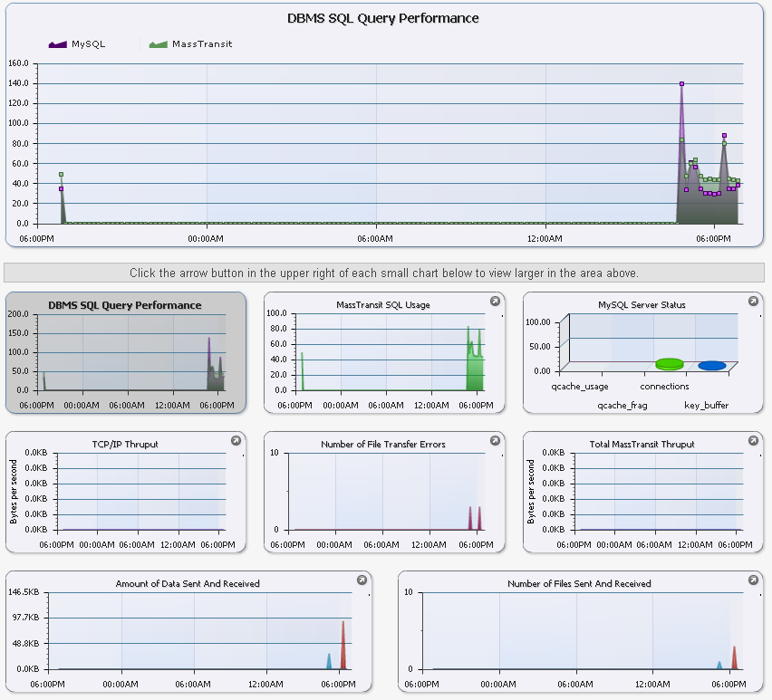Click the 48.8KB axis value

(x=25, y=644)
